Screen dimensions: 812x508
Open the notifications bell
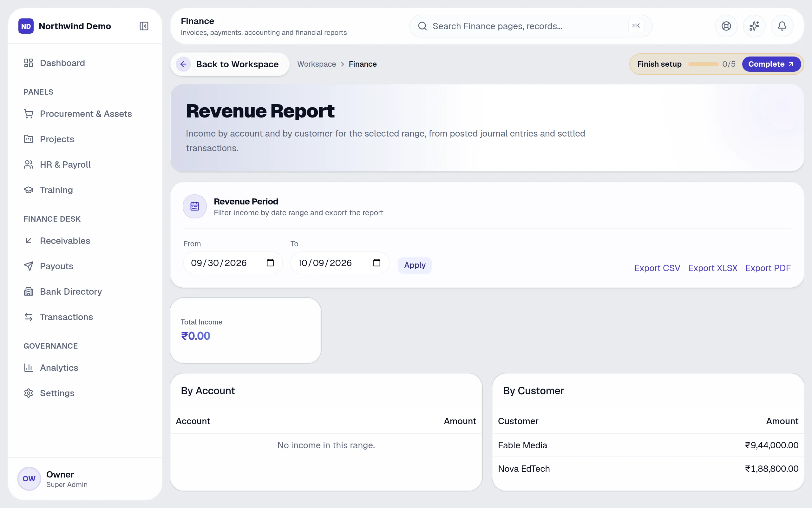(x=782, y=26)
